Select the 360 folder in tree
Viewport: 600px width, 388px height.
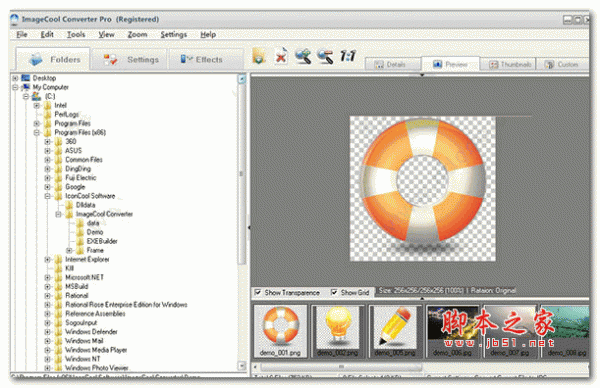coord(70,142)
